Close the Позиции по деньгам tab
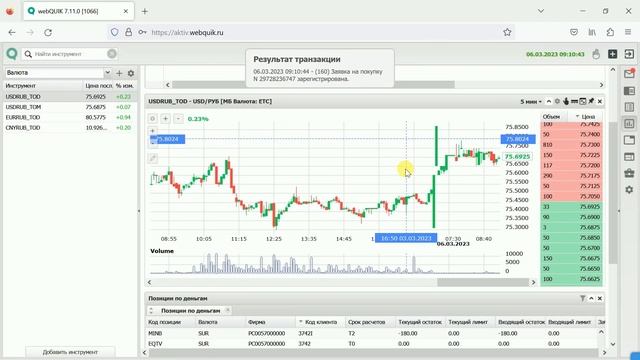The image size is (640, 360). pyautogui.click(x=228, y=311)
